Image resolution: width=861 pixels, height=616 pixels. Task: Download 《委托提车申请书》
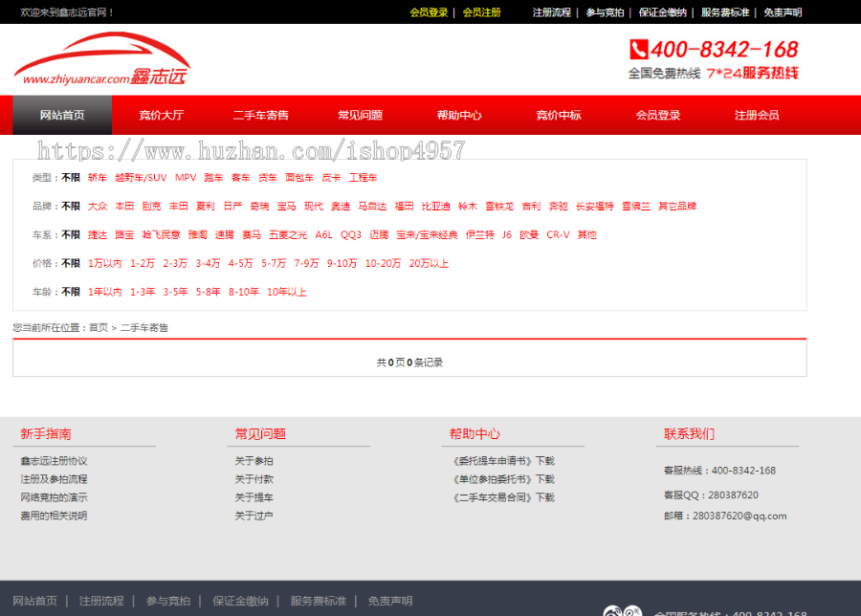[x=502, y=461]
